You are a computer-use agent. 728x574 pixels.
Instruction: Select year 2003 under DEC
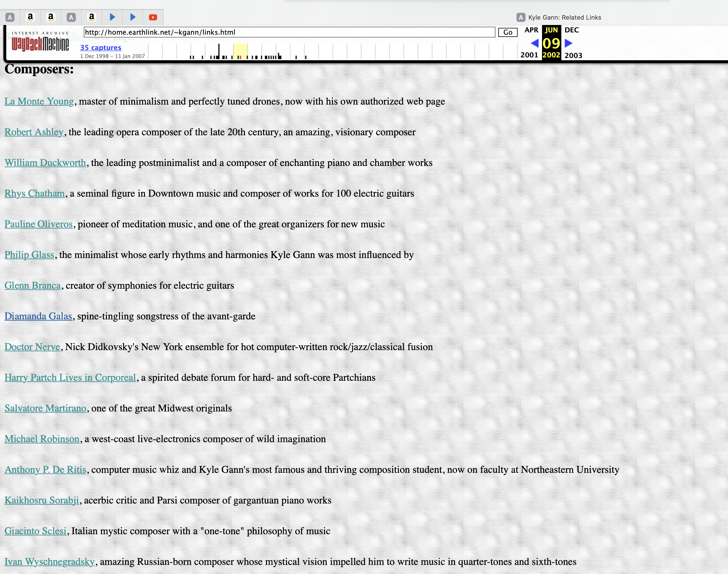point(573,55)
